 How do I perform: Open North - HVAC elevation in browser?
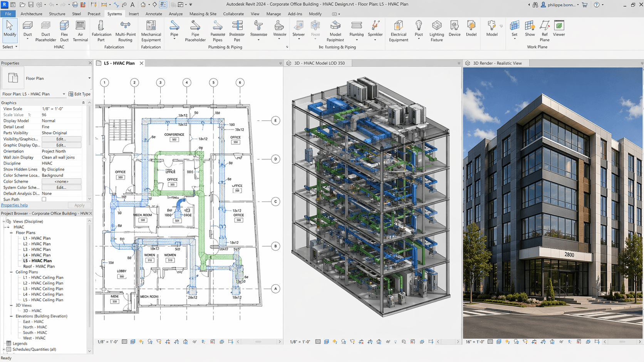(x=35, y=327)
